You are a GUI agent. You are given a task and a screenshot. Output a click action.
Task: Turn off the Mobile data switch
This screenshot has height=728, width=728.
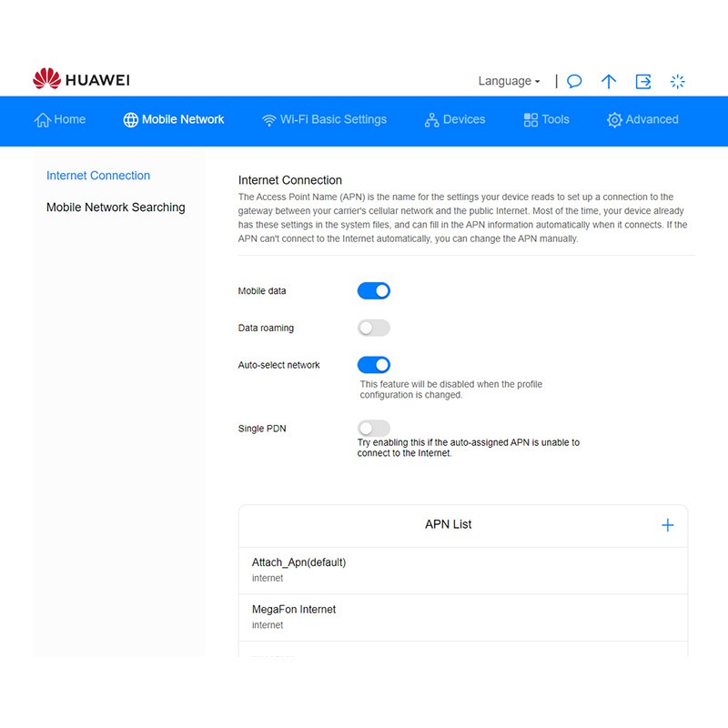pyautogui.click(x=373, y=291)
